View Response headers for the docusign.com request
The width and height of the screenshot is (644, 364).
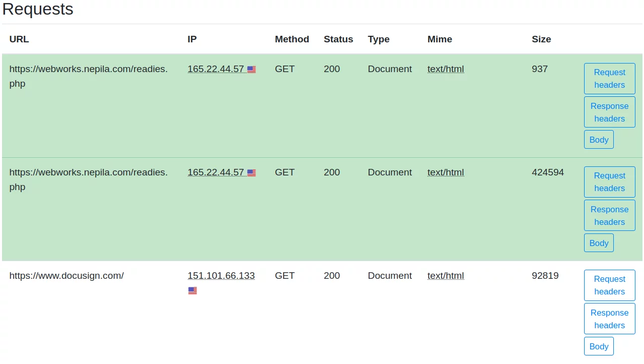[609, 319]
